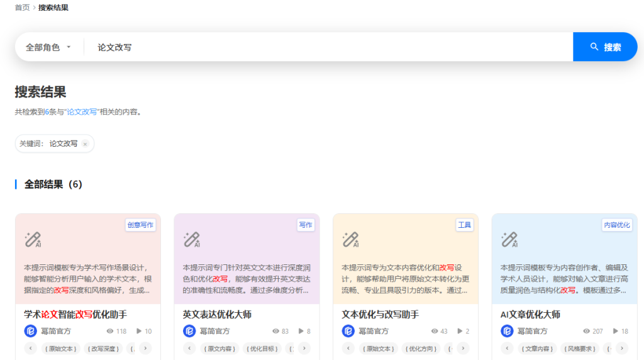Click the {优化方向} variable tag
Screen dimensions: 644x360
pyautogui.click(x=421, y=349)
